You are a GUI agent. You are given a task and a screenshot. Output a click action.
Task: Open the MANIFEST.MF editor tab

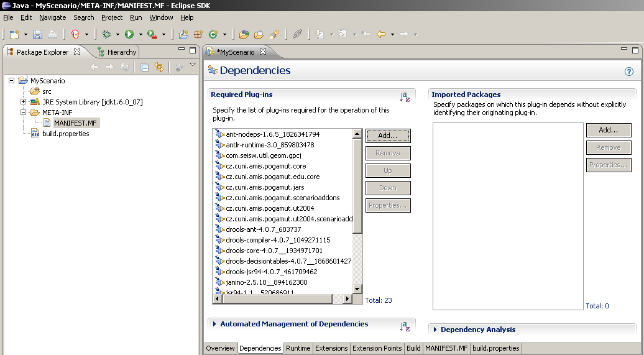pos(446,348)
